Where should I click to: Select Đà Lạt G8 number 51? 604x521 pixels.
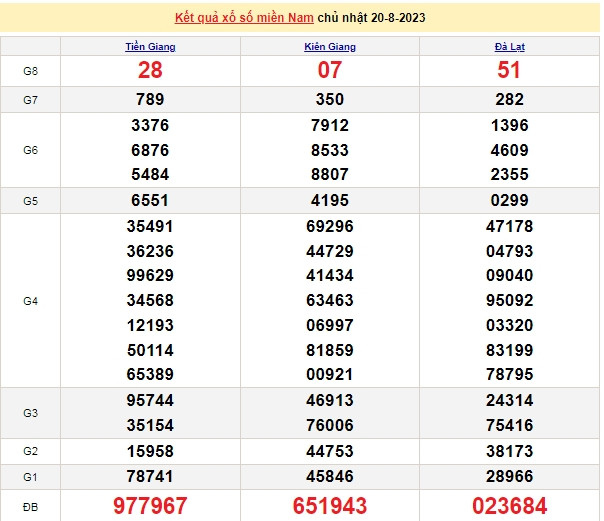(509, 70)
